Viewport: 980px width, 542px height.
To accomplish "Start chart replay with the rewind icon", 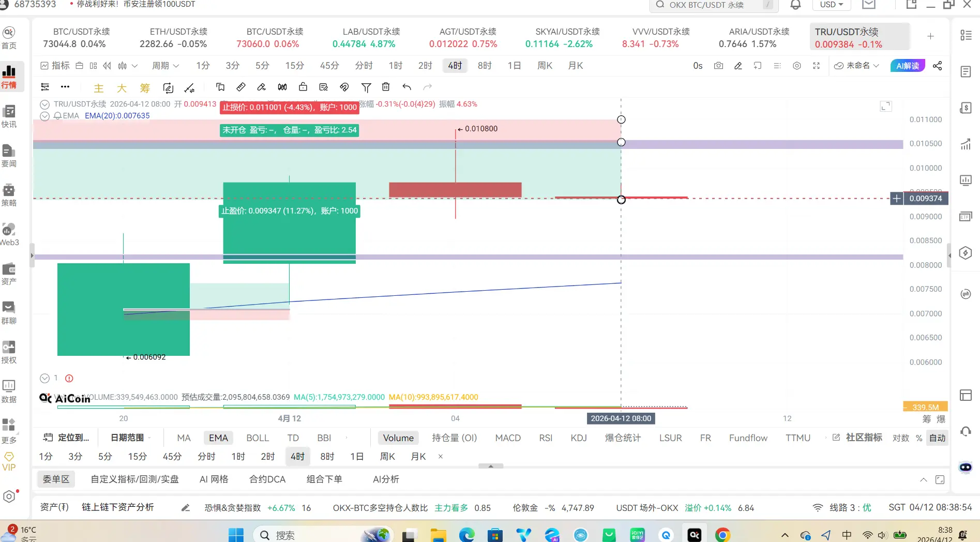I will 107,66.
